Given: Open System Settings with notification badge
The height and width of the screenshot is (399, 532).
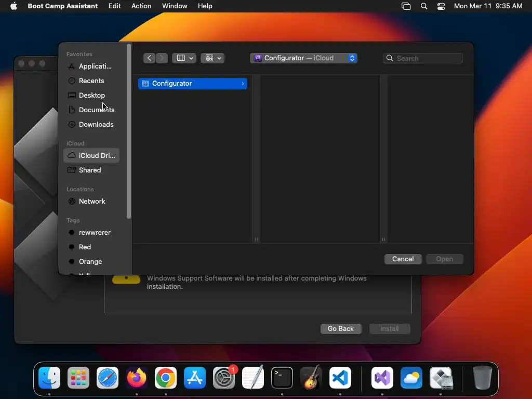Looking at the screenshot, I should click(x=224, y=378).
